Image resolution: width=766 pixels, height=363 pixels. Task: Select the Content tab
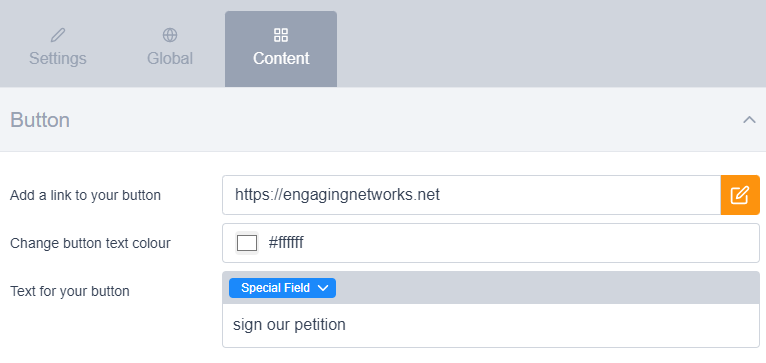281,49
